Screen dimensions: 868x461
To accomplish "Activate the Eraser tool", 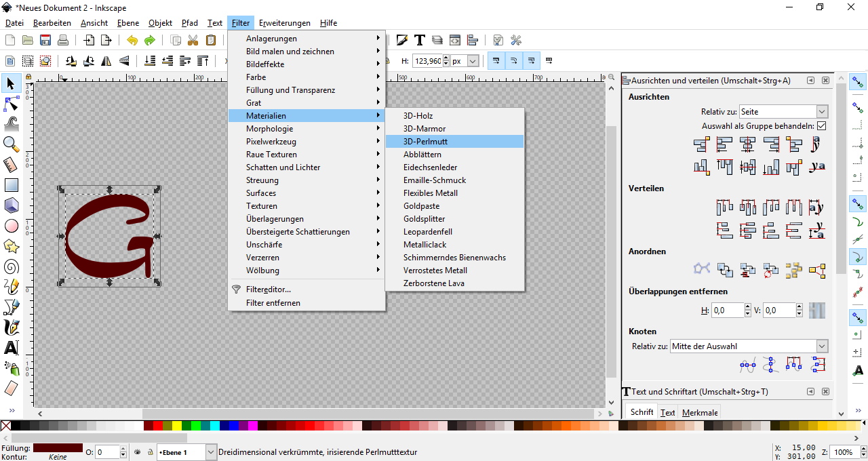I will coord(11,388).
